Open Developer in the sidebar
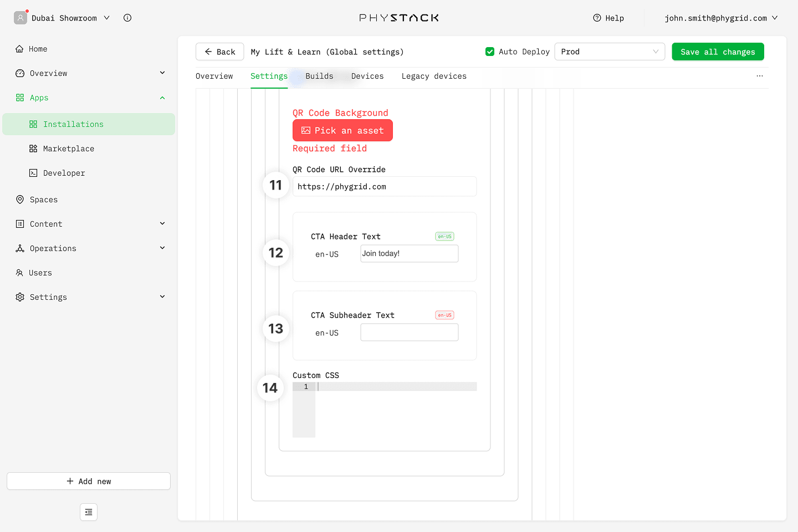 pyautogui.click(x=89, y=173)
